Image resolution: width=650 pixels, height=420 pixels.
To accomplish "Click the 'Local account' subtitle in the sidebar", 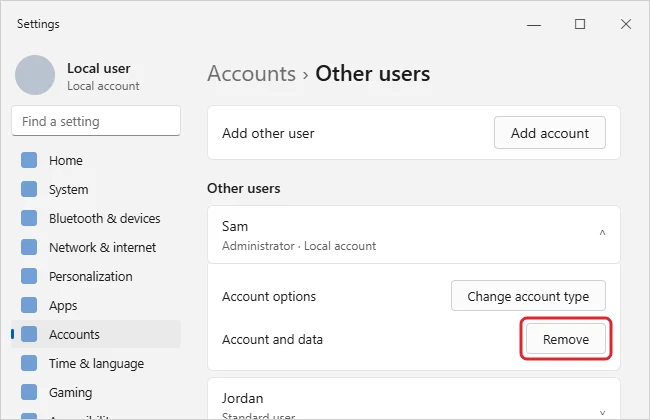I will (x=103, y=86).
